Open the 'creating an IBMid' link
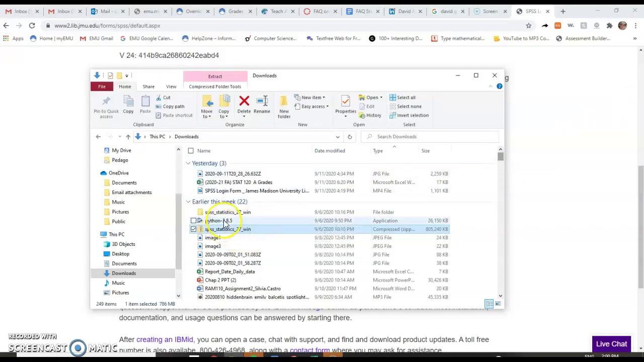The image size is (644, 362). [165, 339]
